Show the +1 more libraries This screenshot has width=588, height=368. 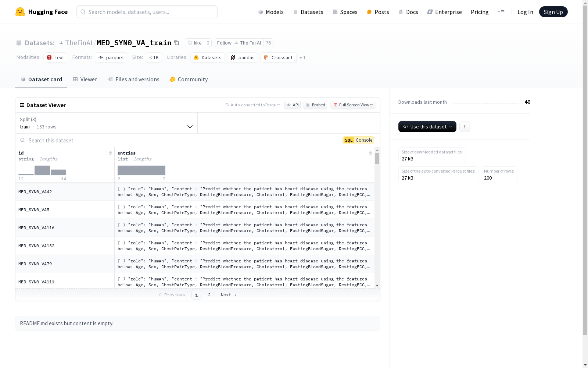(x=302, y=57)
